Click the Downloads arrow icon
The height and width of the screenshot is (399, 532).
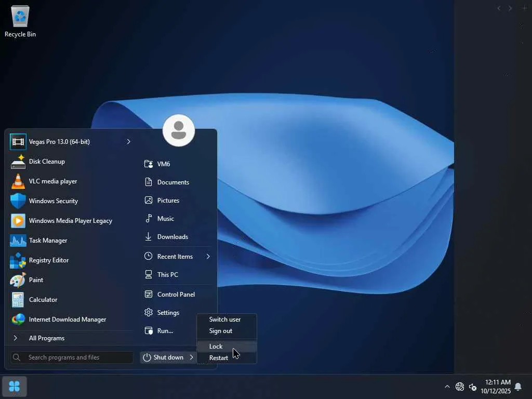(149, 236)
